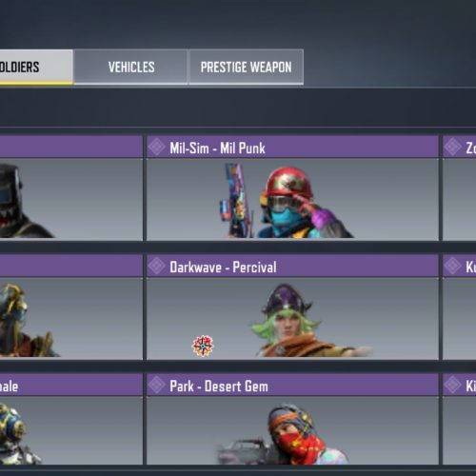476x476 pixels.
Task: Select the Soldiers tab
Action: coord(35,67)
